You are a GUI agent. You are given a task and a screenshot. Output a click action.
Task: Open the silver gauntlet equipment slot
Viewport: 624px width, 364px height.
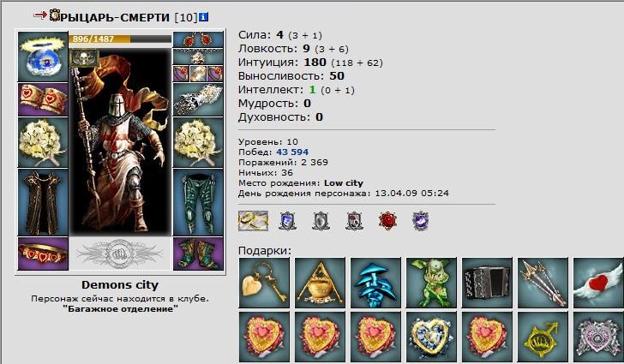[198, 99]
